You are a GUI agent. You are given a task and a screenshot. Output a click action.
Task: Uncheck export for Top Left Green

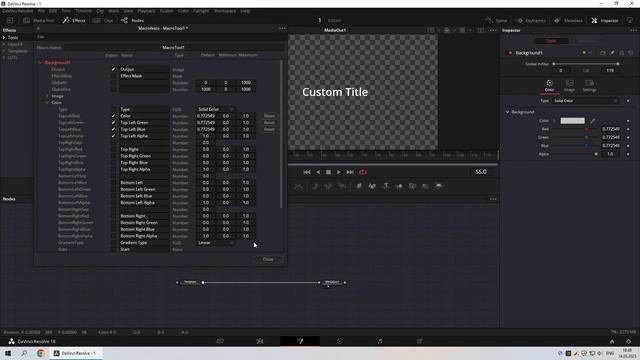coord(113,122)
